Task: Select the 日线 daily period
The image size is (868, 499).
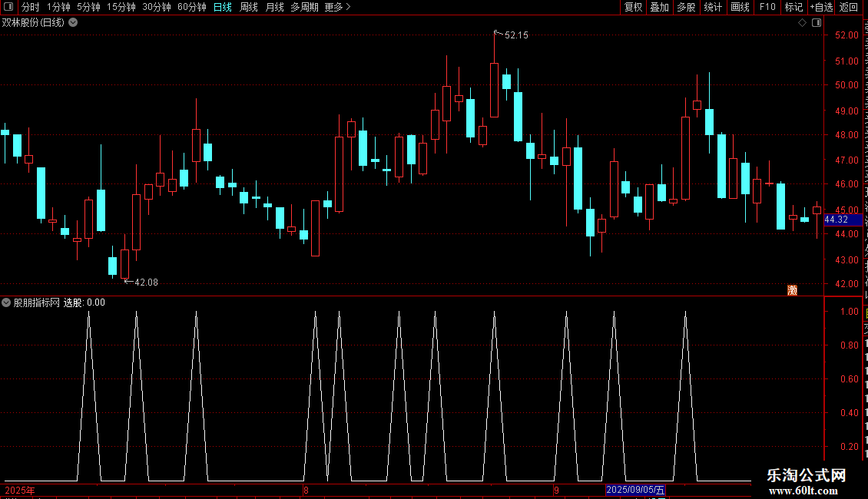Action: (223, 7)
